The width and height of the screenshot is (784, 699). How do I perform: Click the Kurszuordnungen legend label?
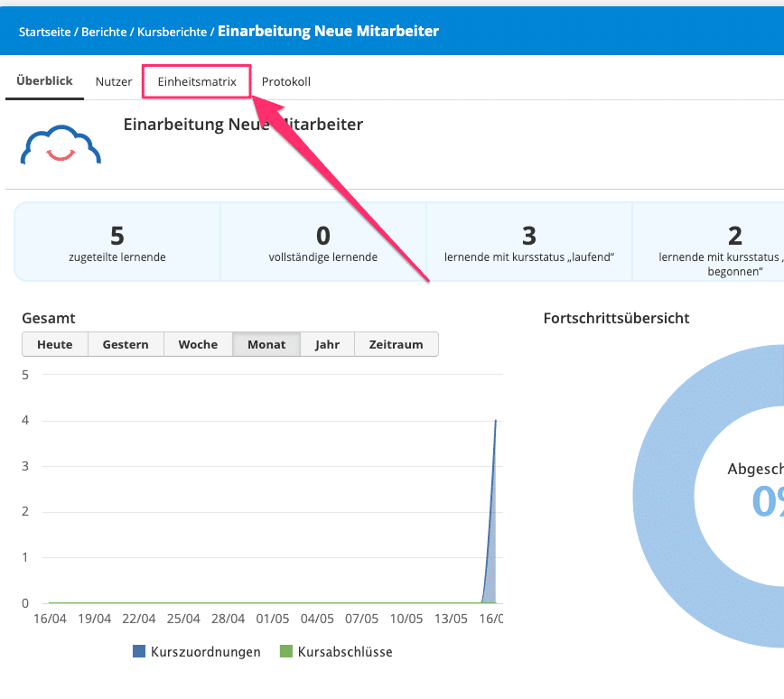206,652
